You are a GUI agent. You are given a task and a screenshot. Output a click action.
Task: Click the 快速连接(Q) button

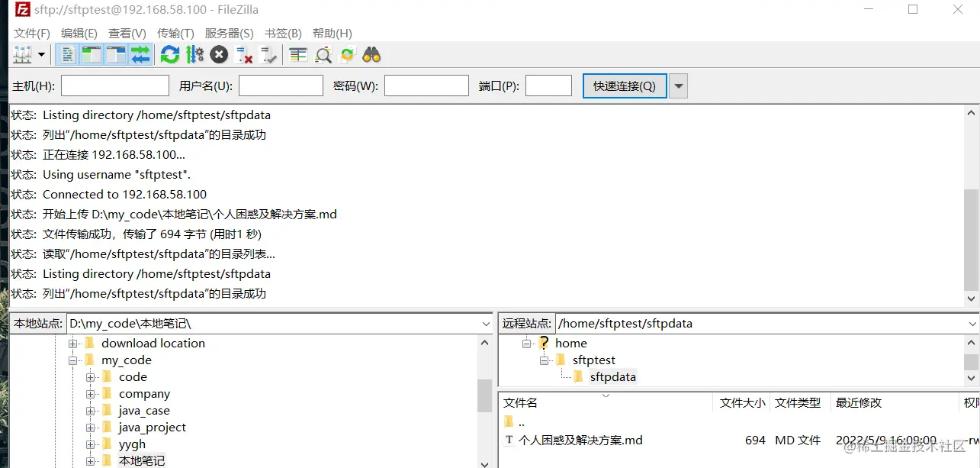(625, 85)
